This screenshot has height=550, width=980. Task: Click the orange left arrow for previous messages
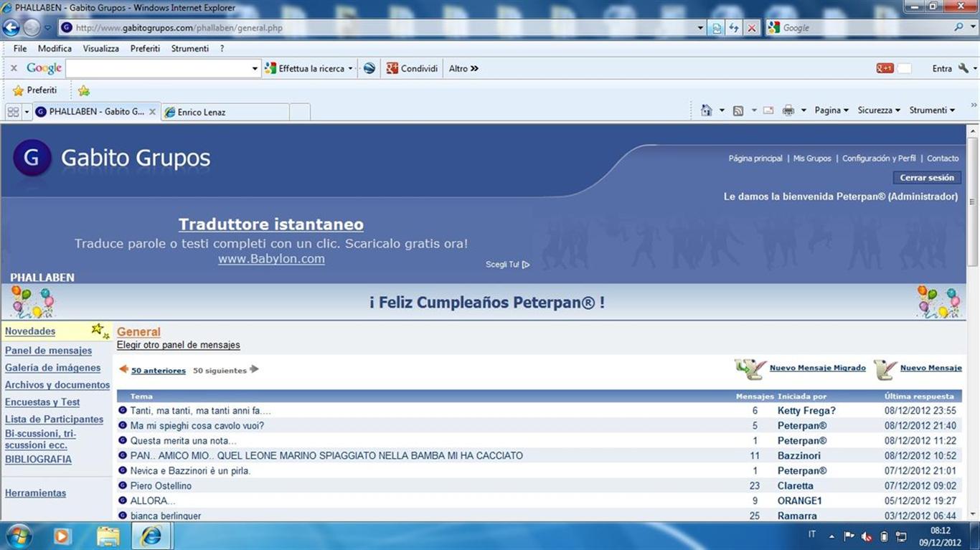pos(123,369)
